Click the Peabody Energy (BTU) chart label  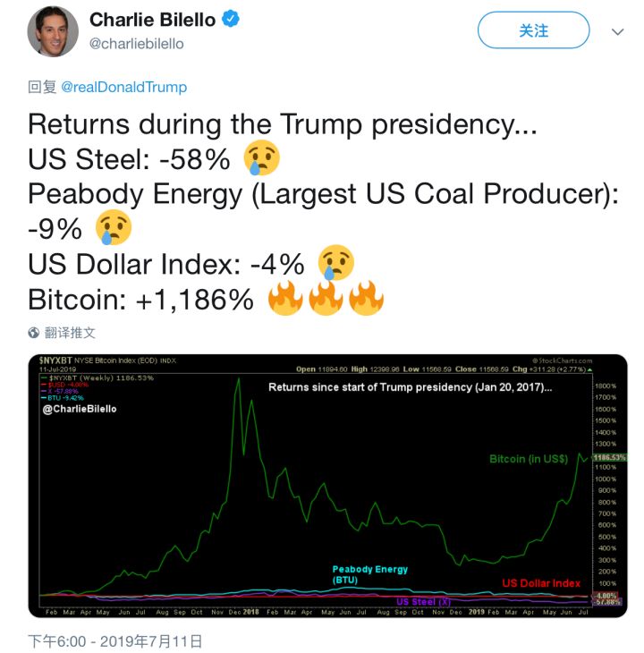pyautogui.click(x=369, y=574)
